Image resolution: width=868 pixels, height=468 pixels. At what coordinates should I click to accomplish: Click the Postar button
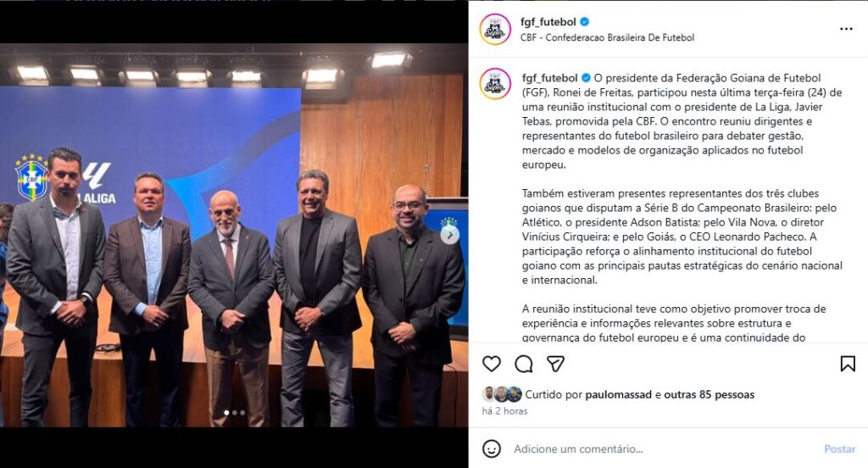[840, 449]
